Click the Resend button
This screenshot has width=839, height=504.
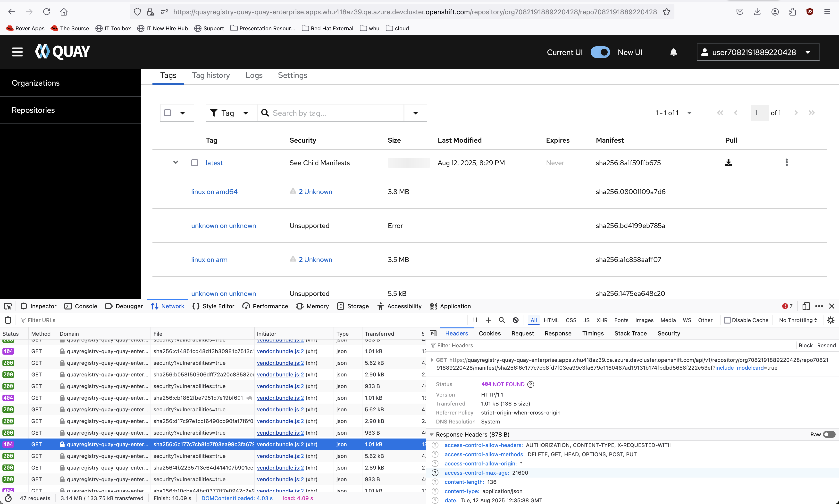click(x=826, y=345)
